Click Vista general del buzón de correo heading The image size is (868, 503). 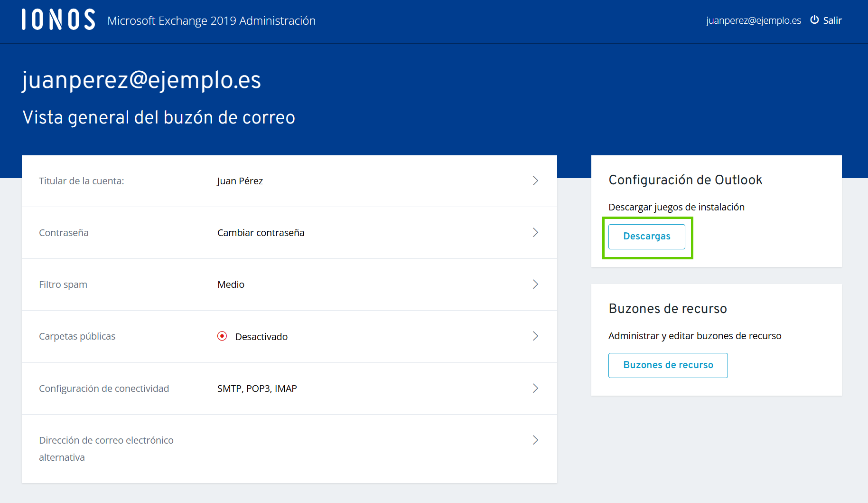(159, 117)
